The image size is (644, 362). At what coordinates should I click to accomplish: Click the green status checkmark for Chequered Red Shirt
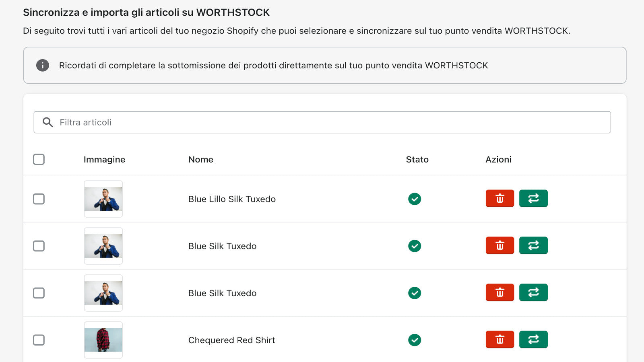[x=415, y=340]
